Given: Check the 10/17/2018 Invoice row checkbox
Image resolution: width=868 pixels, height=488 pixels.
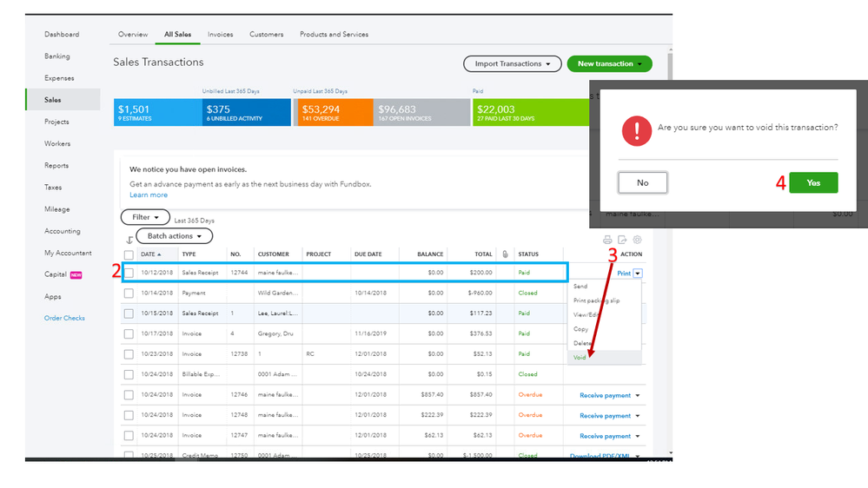Looking at the screenshot, I should (129, 333).
